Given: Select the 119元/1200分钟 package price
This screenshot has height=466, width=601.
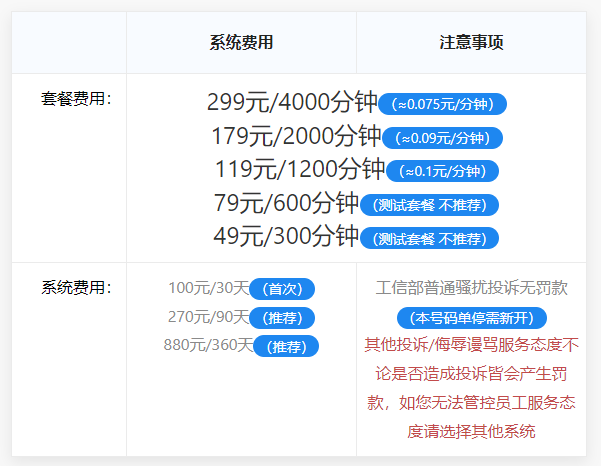Looking at the screenshot, I should point(299,169).
